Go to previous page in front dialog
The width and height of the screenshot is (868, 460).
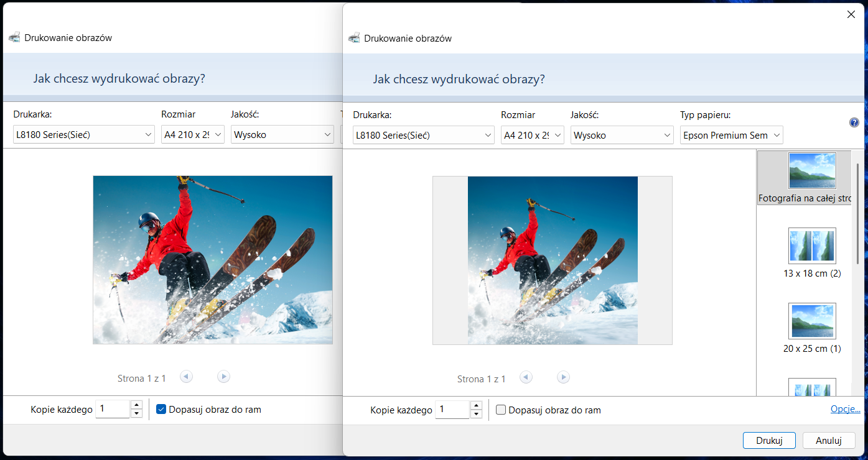(526, 377)
